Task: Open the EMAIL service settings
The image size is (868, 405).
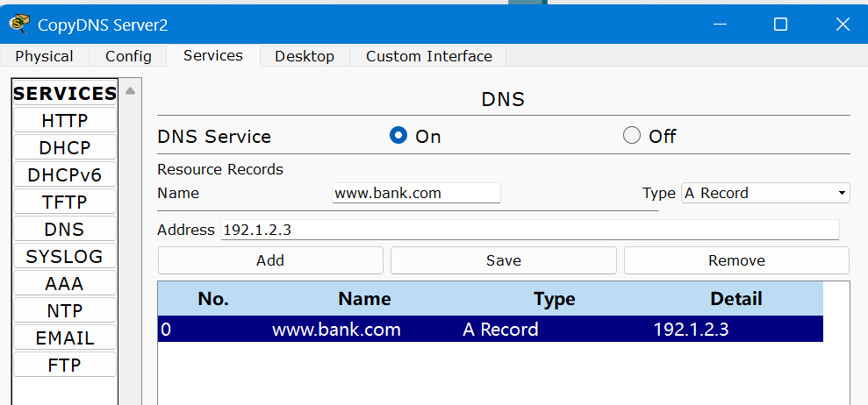Action: (65, 337)
